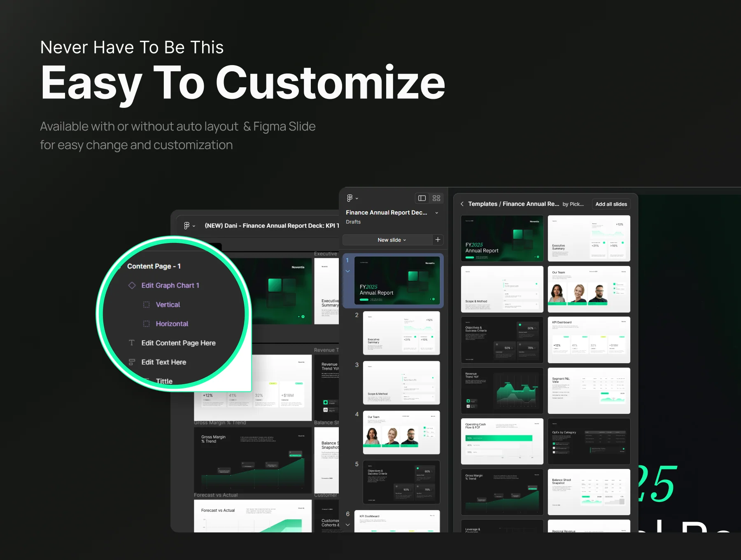Select slide 1 FY2025 Annual Report in the slide list
The width and height of the screenshot is (741, 560).
pos(397,280)
